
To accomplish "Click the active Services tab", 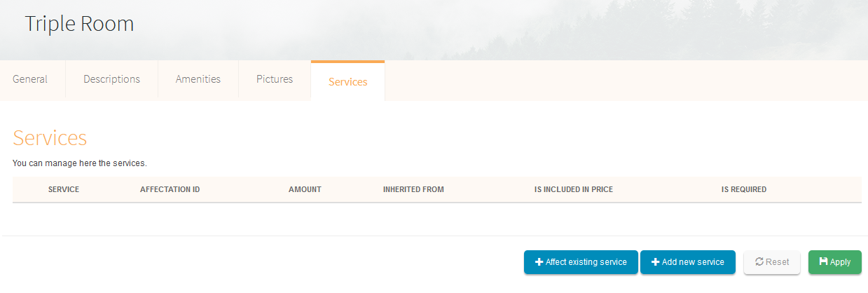I will pos(347,82).
